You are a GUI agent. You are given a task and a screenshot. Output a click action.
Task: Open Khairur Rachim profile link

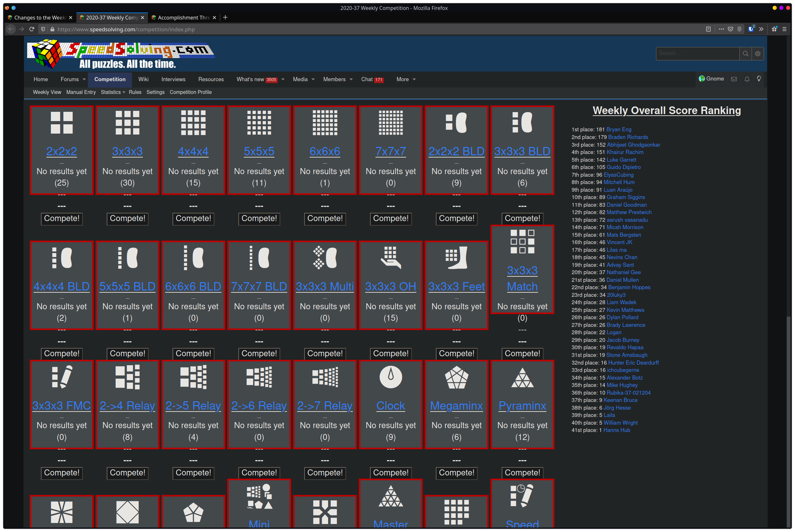point(625,152)
